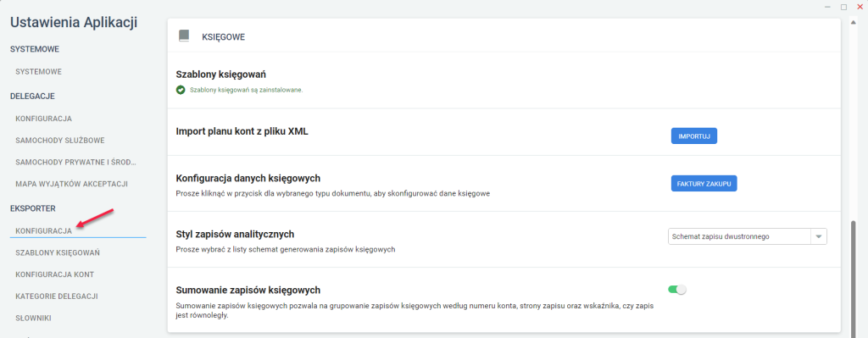Click Konfiguracja danych księgowych heading
Image resolution: width=868 pixels, height=338 pixels.
coord(248,179)
